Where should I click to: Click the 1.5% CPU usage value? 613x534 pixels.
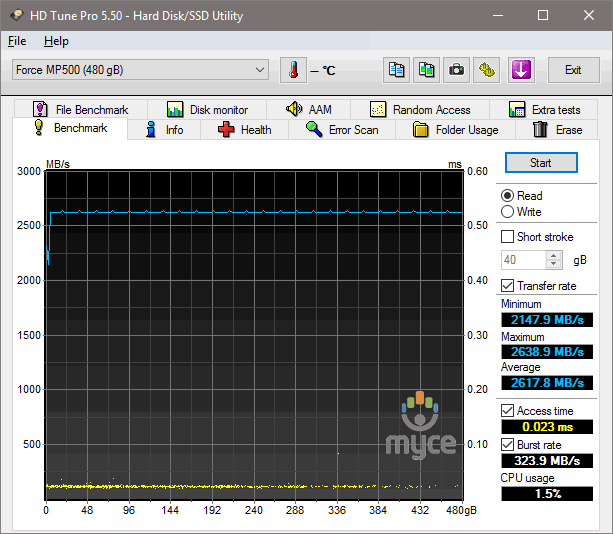547,494
